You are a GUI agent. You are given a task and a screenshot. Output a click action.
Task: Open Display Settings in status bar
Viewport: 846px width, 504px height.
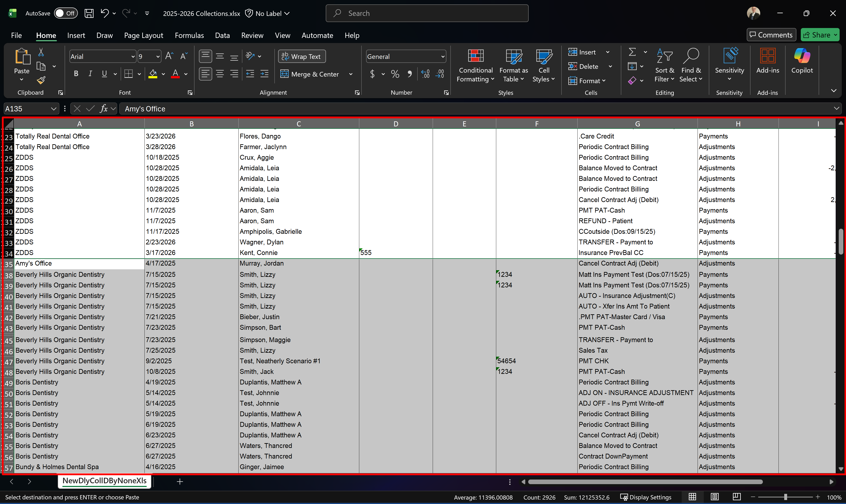tap(646, 497)
